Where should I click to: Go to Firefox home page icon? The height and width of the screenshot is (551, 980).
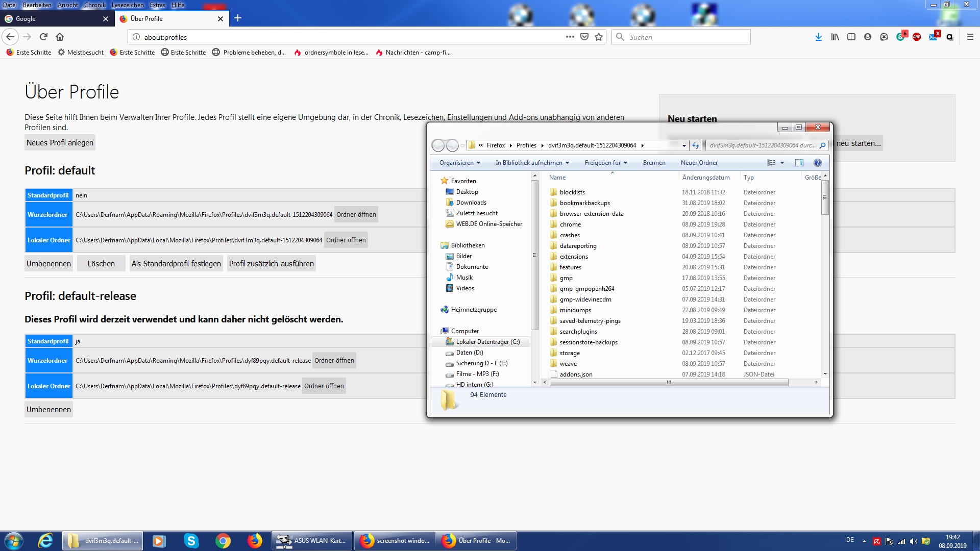[x=60, y=37]
